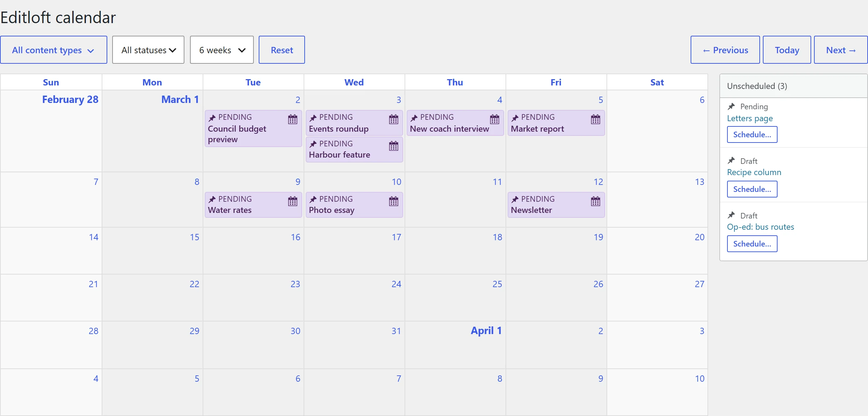Go to the Next period

click(841, 50)
